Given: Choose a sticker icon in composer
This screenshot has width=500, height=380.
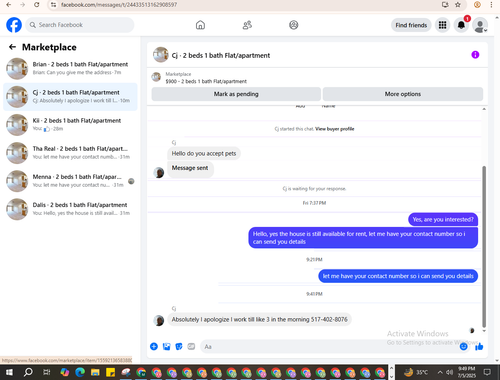Looking at the screenshot, I should tap(179, 346).
